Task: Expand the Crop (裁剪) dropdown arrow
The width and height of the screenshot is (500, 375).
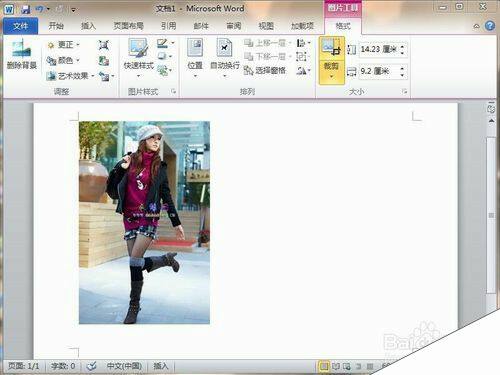Action: coord(331,76)
